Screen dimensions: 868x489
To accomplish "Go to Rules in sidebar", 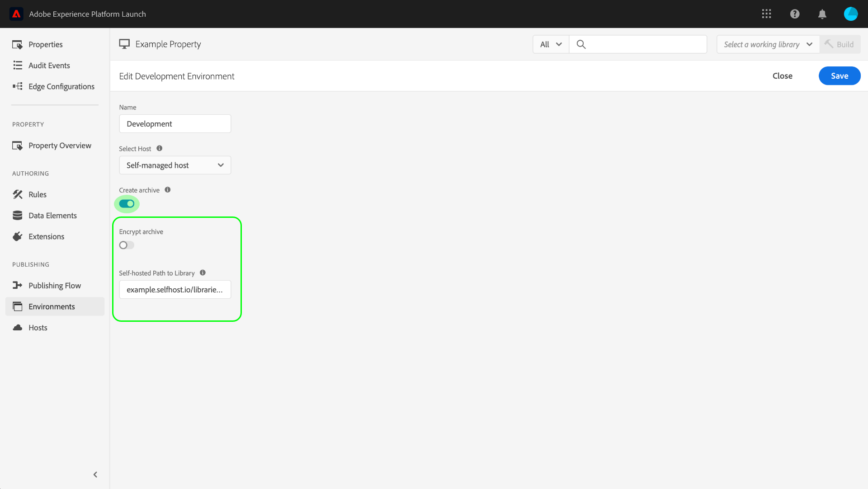I will 38,194.
